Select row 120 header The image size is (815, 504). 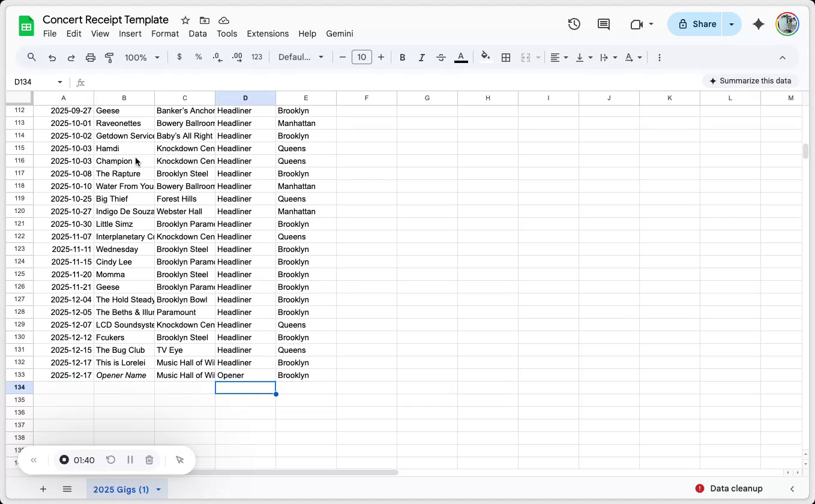[x=19, y=212]
